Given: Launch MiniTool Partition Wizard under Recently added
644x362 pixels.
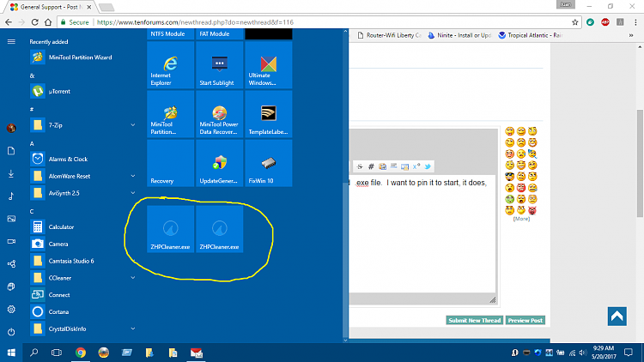Looking at the screenshot, I should [82, 57].
